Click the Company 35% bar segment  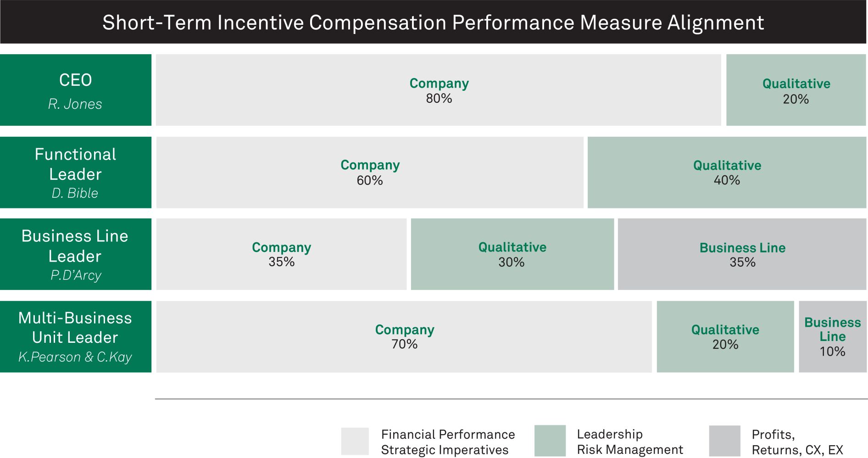[281, 254]
